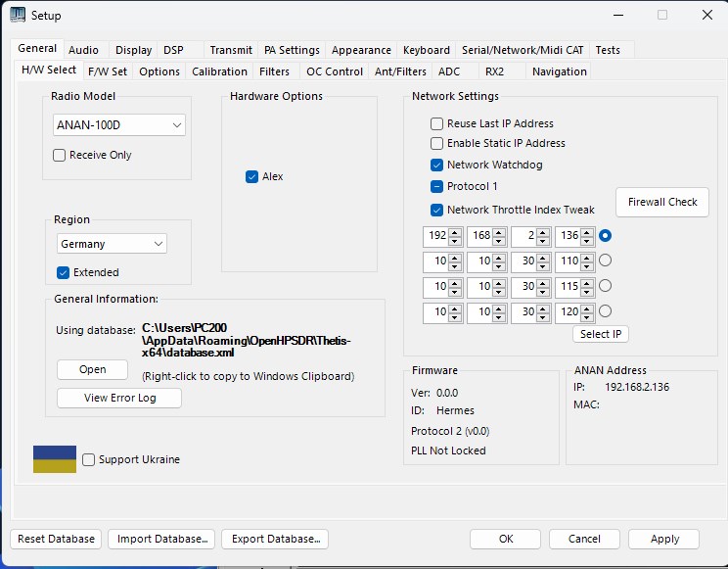Click the Firewall Check button
The height and width of the screenshot is (569, 728).
click(662, 202)
